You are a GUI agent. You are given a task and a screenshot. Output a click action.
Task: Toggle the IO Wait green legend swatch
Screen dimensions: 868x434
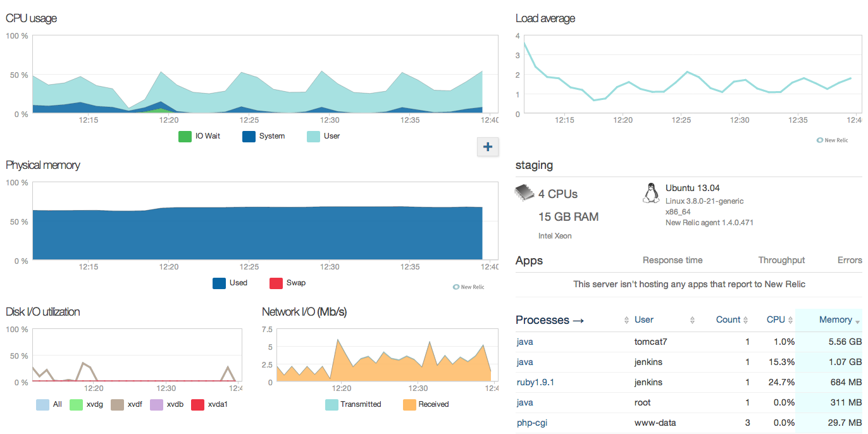[185, 136]
